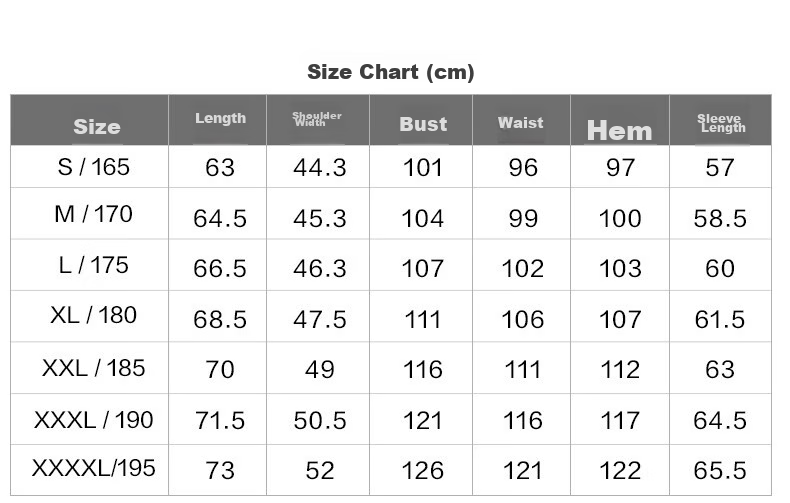Select the Length column header
The height and width of the screenshot is (503, 790).
[x=220, y=118]
